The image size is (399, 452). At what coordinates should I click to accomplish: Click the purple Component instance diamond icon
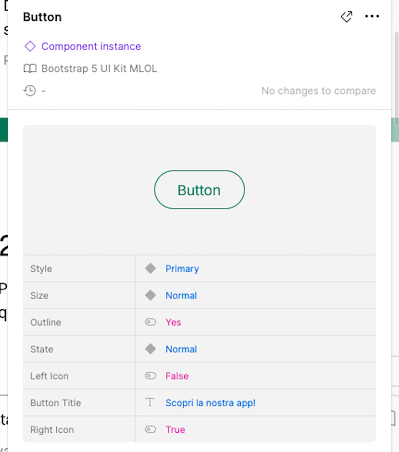[30, 46]
